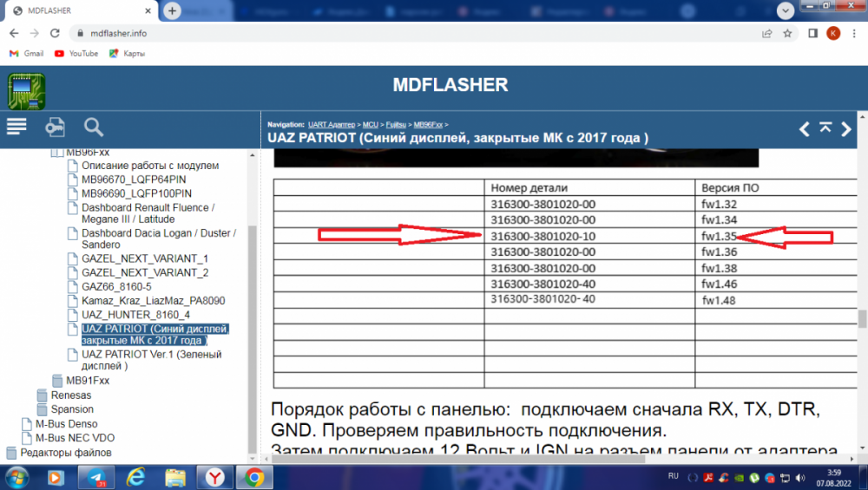Open MB96690_LQFP100PIN topic
This screenshot has height=490, width=868.
pyautogui.click(x=136, y=193)
